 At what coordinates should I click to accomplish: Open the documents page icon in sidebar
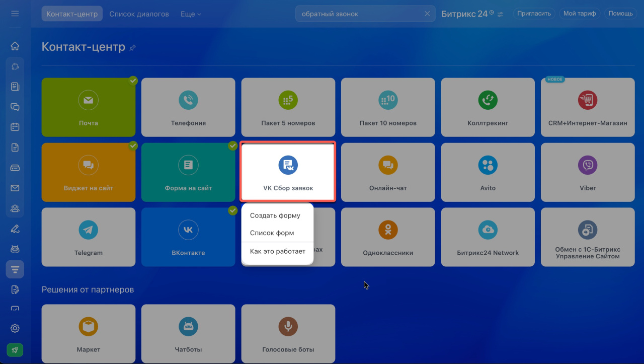point(15,148)
